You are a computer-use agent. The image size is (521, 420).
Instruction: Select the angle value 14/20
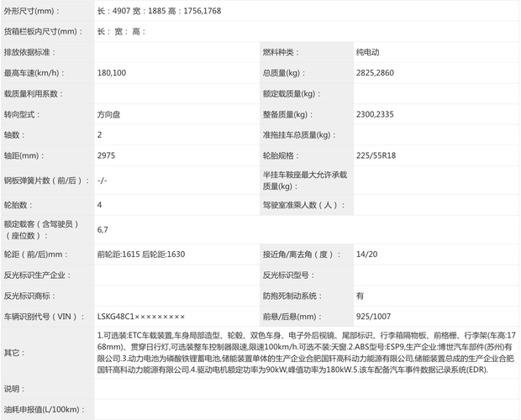pyautogui.click(x=366, y=255)
